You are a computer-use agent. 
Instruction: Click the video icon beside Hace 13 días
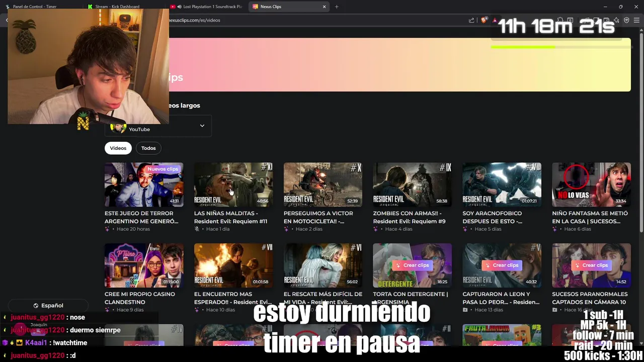465,310
